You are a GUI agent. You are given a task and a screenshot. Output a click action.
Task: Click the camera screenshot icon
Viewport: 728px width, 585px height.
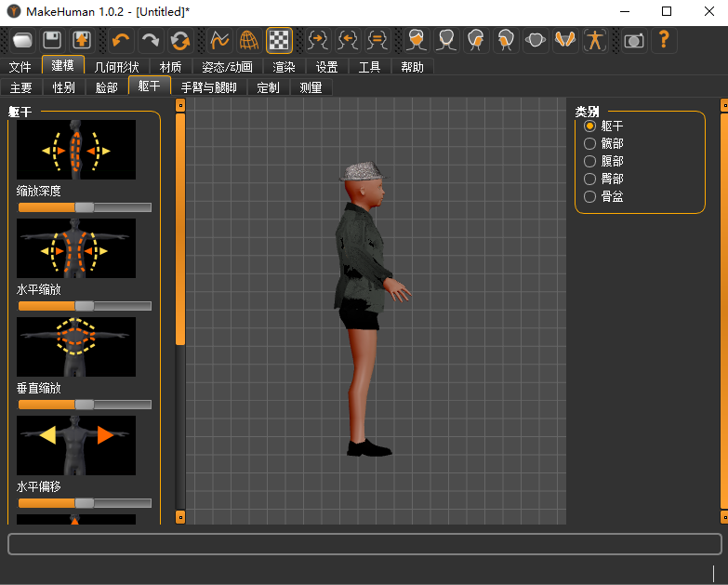(x=635, y=40)
